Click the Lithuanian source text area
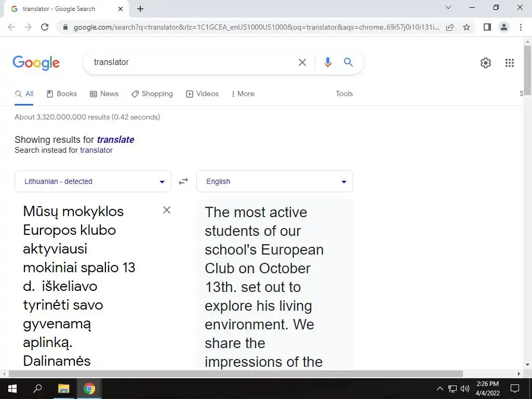This screenshot has width=532, height=399. pos(85,286)
